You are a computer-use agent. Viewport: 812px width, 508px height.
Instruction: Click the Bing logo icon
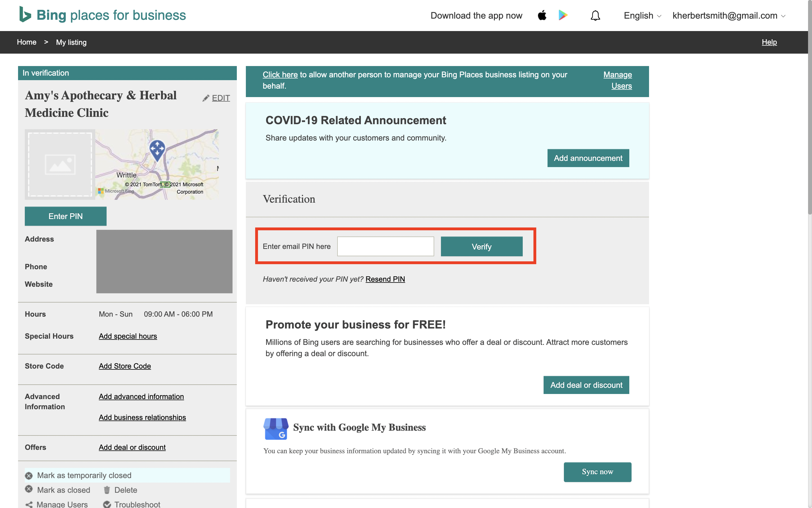pyautogui.click(x=25, y=14)
